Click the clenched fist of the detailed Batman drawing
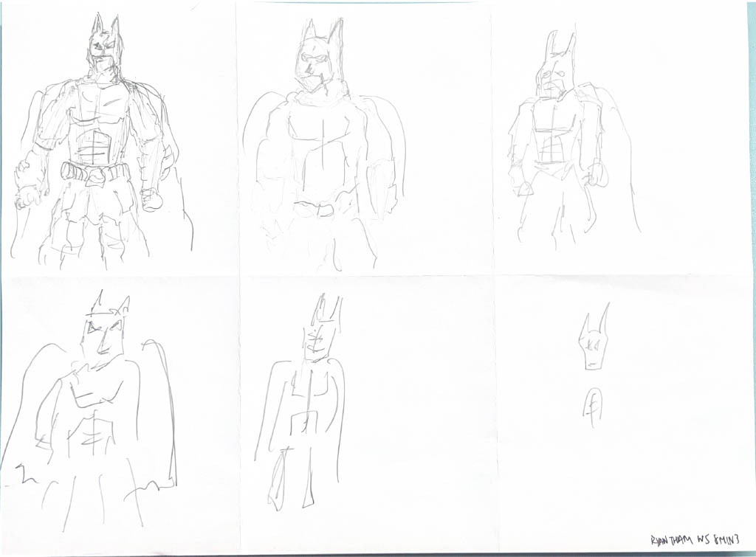The width and height of the screenshot is (756, 557). pyautogui.click(x=151, y=199)
